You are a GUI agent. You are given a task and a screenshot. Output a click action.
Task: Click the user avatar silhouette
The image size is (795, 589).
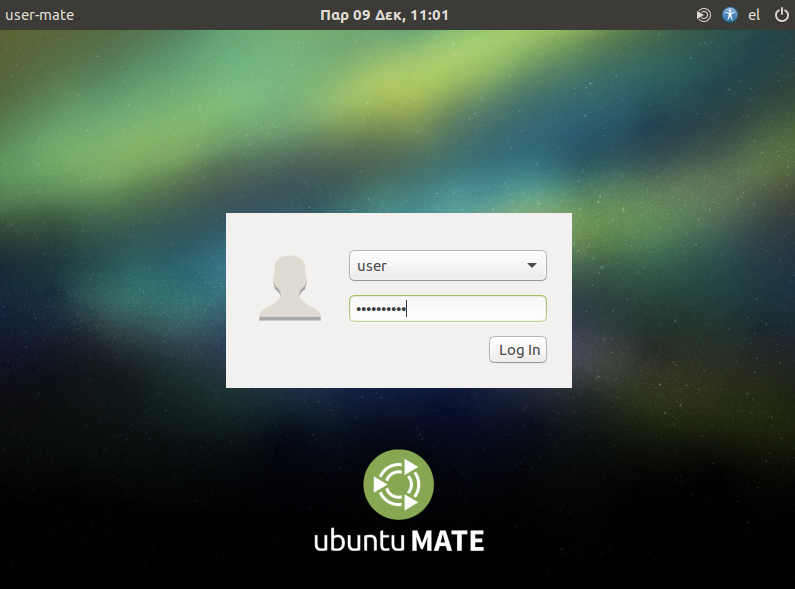coord(289,288)
